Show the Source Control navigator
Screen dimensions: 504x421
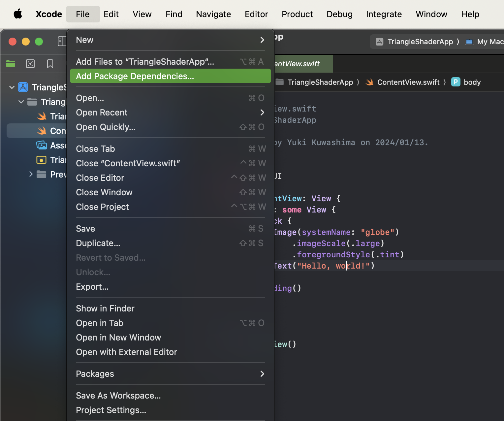click(x=30, y=64)
